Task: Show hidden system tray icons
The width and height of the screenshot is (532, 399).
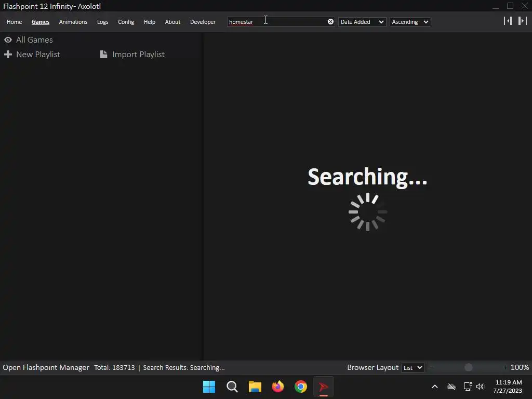Action: 435,387
